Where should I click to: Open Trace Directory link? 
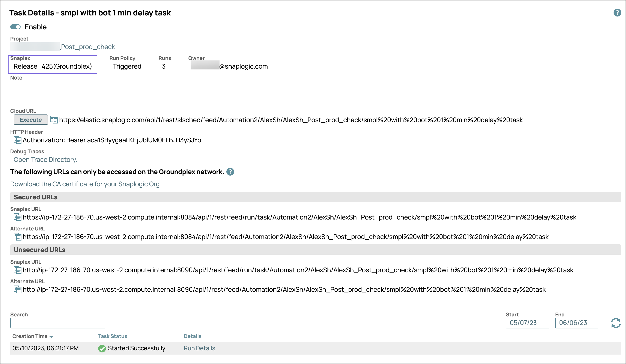coord(45,159)
